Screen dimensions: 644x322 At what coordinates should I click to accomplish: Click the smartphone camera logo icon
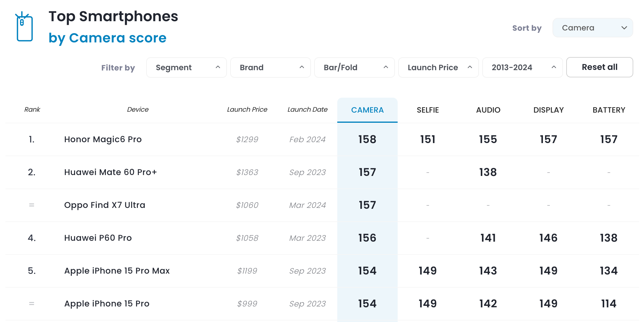24,27
